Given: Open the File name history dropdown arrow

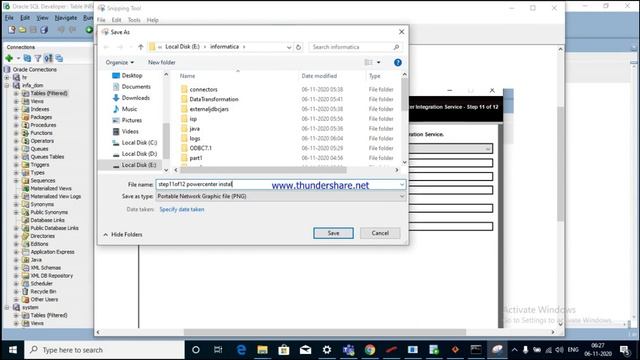Looking at the screenshot, I should pos(402,184).
